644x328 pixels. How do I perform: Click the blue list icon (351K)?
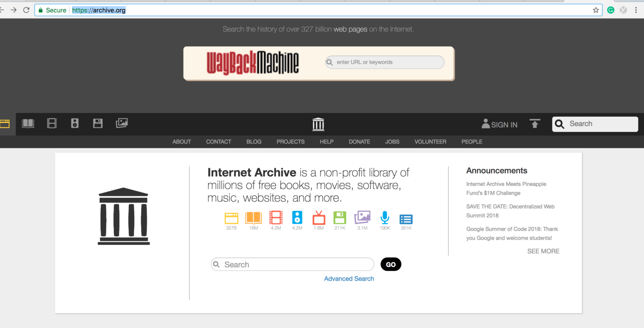(x=406, y=219)
